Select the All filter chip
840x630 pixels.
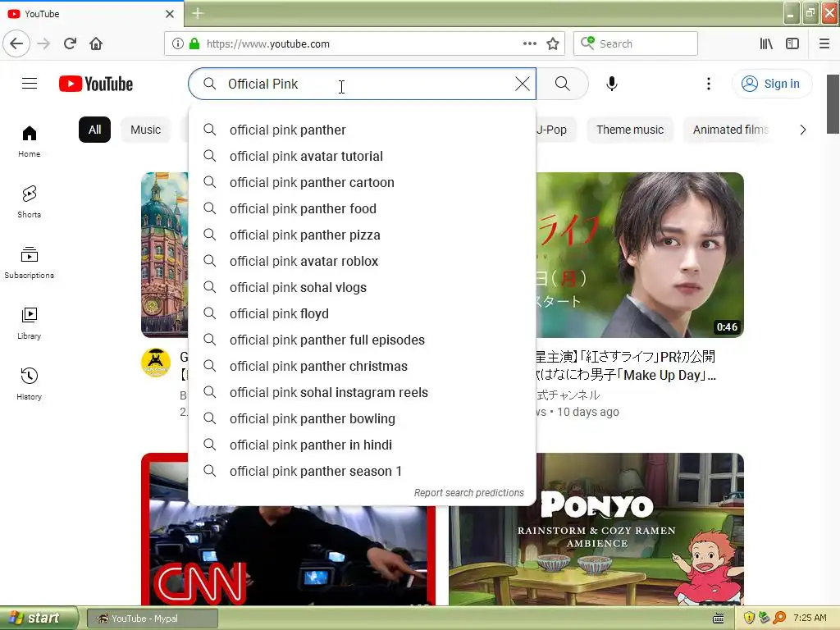point(95,130)
